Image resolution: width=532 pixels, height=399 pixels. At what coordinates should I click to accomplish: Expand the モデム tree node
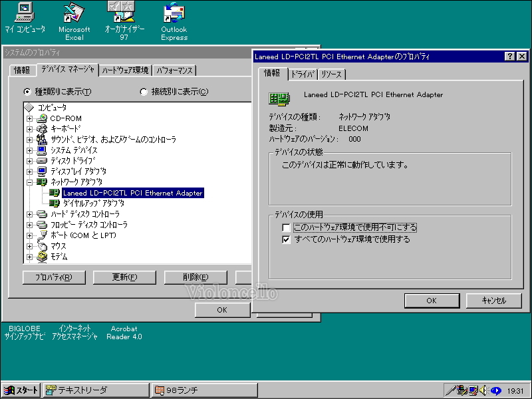[x=28, y=257]
